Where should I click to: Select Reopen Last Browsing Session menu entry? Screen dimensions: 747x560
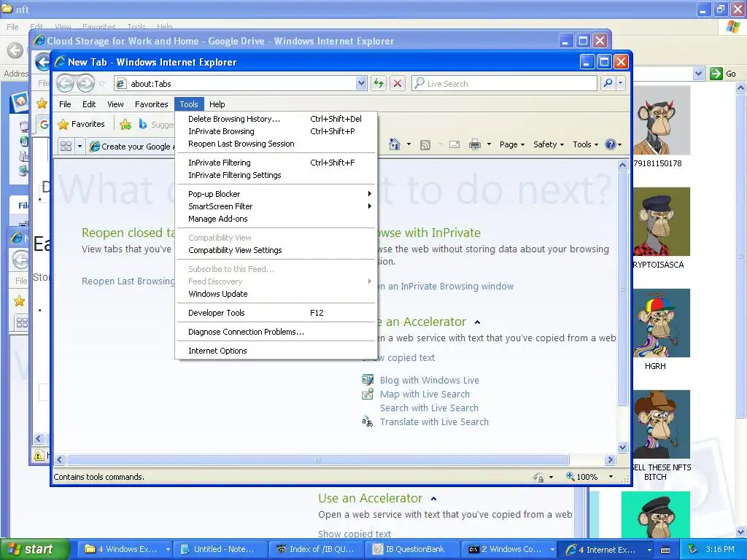(276, 144)
